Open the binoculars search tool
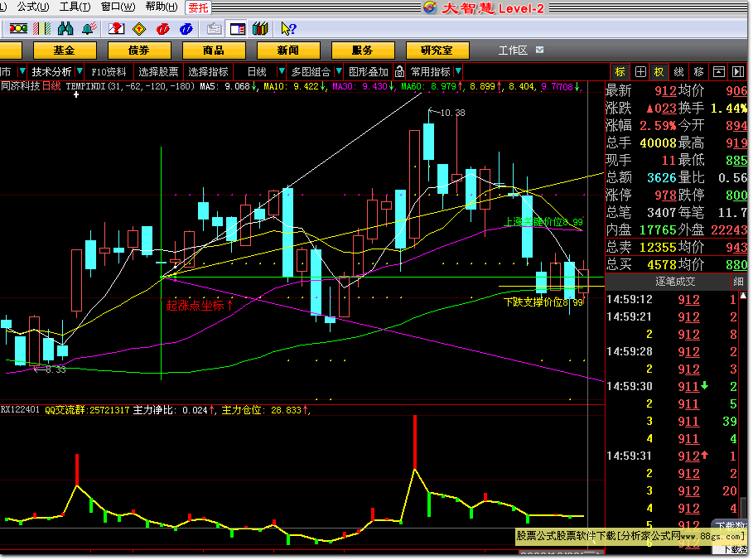The image size is (753, 560). [65, 29]
